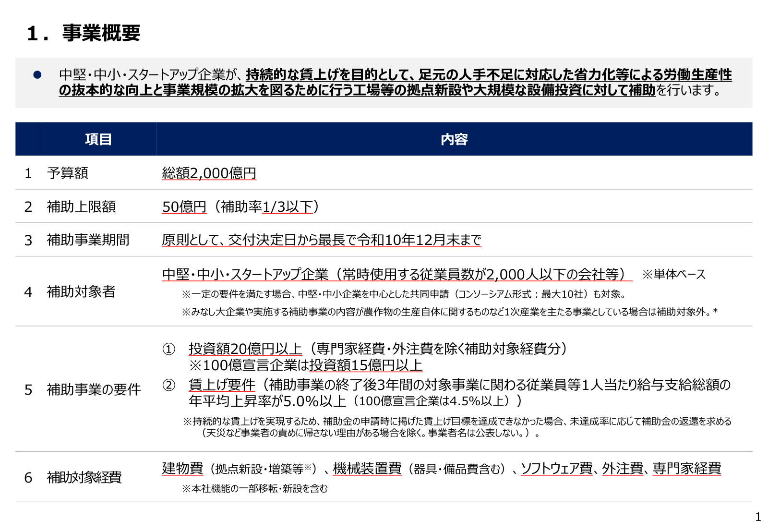Click the note starting '※みなし大企業'
This screenshot has height=532, width=768.
[450, 312]
